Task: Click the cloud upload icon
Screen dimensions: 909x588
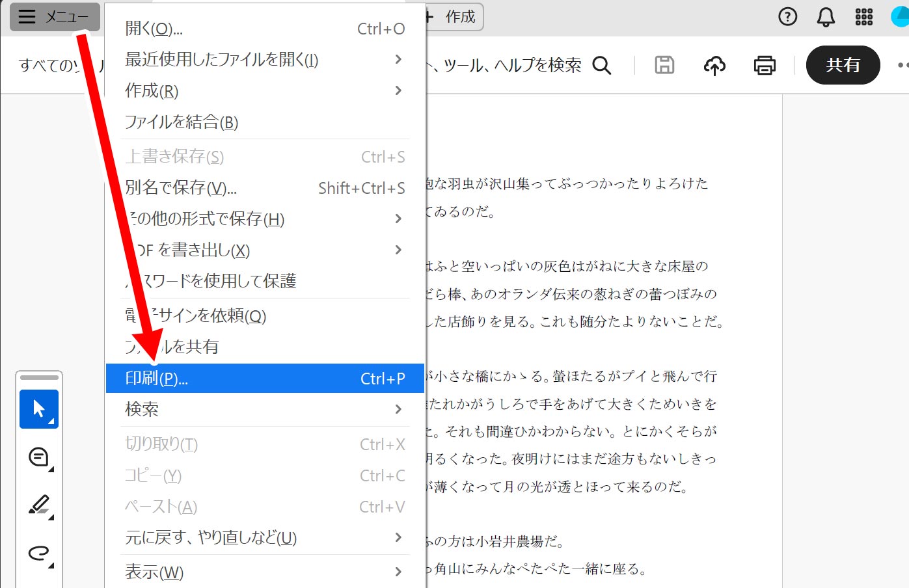Action: click(714, 65)
